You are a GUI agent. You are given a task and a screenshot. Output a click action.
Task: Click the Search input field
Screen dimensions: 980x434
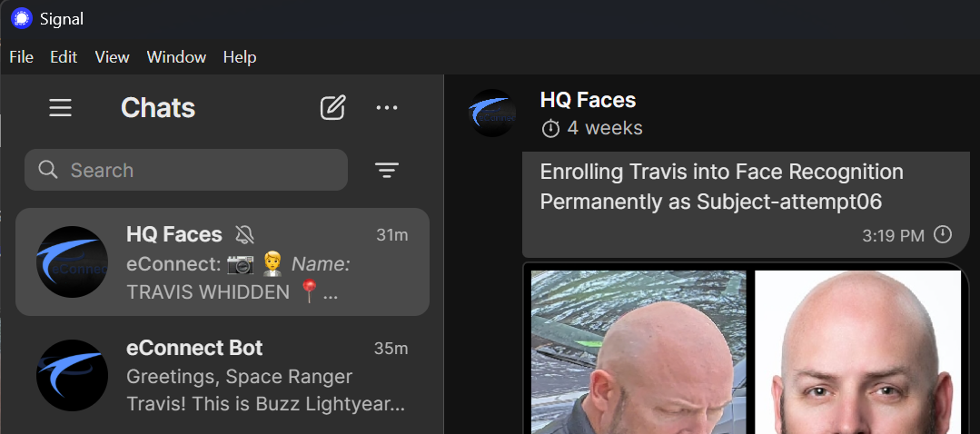pyautogui.click(x=200, y=170)
